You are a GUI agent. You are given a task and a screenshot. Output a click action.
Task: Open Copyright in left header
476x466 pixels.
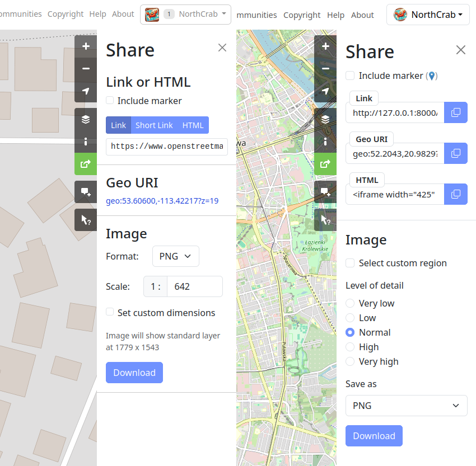tap(66, 14)
